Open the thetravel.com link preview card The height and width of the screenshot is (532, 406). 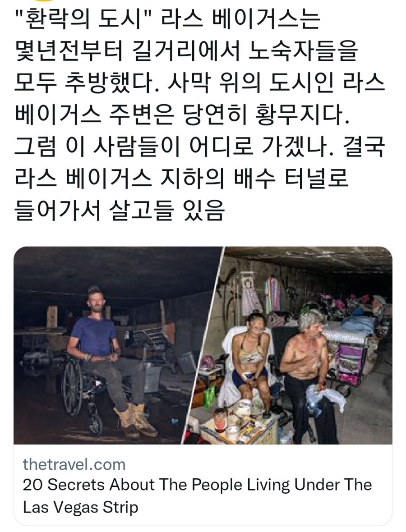tap(203, 386)
